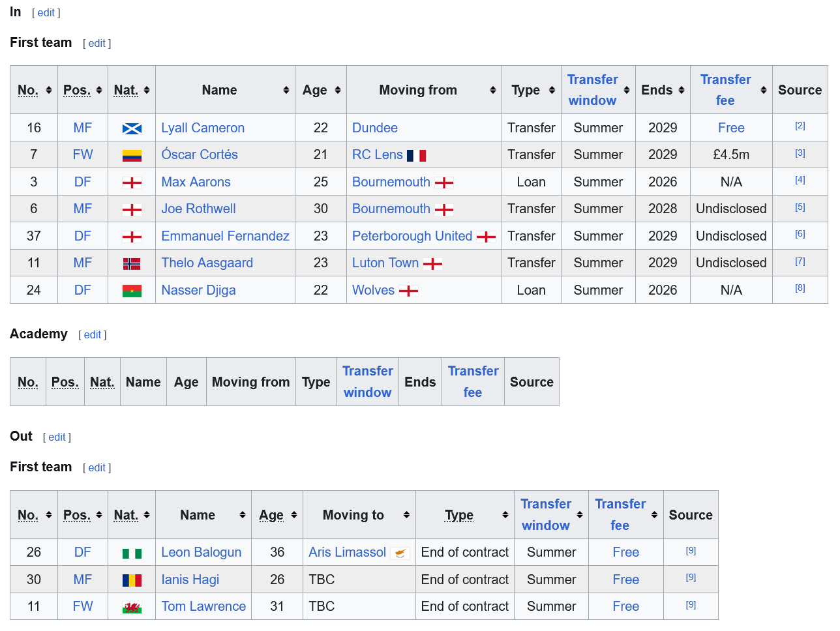Click Scotland flag in Lyall Cameron row
Viewport: 840px width, 631px height.
(x=132, y=129)
